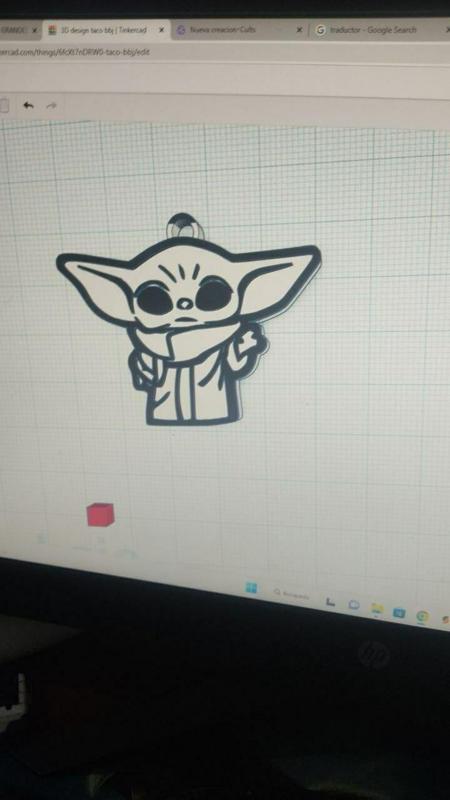Open Chrome from the taskbar
This screenshot has width=450, height=800.
422,617
